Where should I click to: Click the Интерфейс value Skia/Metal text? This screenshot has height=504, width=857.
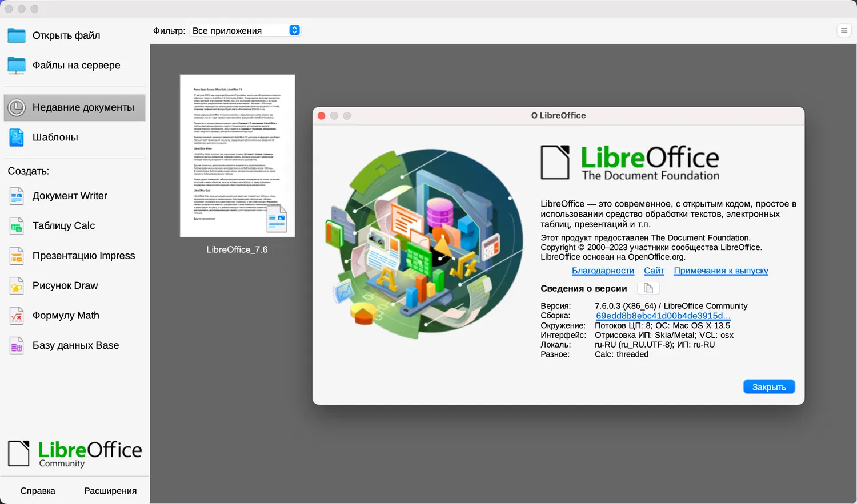(664, 335)
